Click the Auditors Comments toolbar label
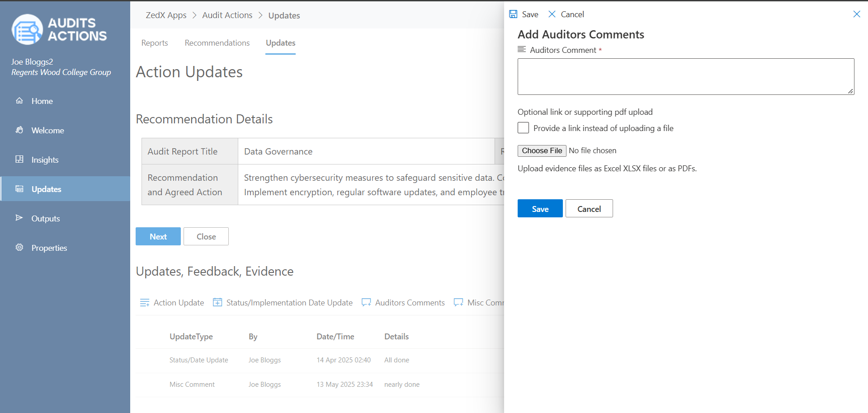This screenshot has height=413, width=868. tap(410, 303)
